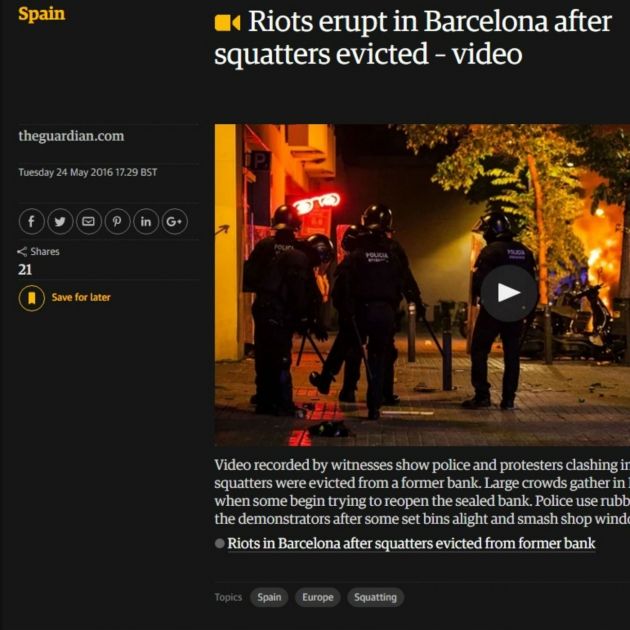This screenshot has height=630, width=630.
Task: Open related article about squatters evicted from bank
Action: point(411,543)
